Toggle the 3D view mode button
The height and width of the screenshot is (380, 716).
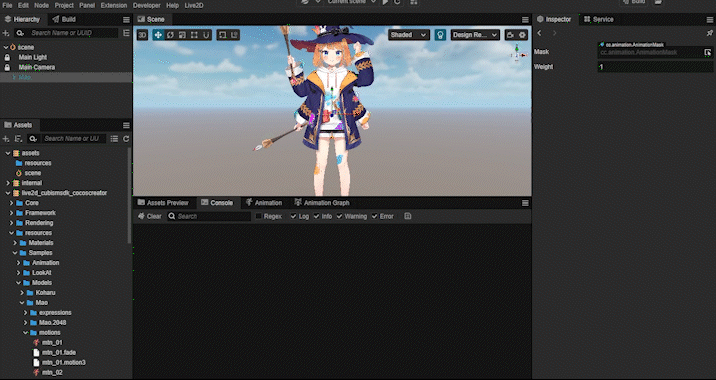(x=142, y=35)
